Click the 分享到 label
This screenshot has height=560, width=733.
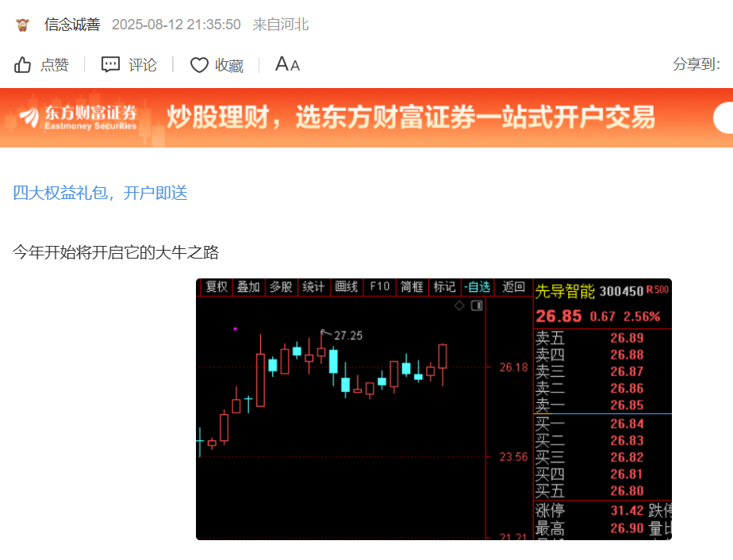point(697,64)
